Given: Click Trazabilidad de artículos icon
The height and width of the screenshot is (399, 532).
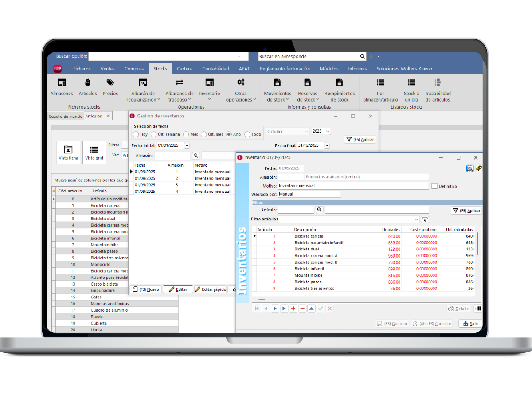Looking at the screenshot, I should 438,83.
